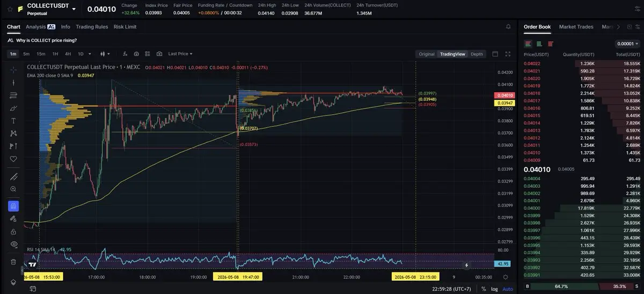Select the 4H timeframe

(x=68, y=54)
